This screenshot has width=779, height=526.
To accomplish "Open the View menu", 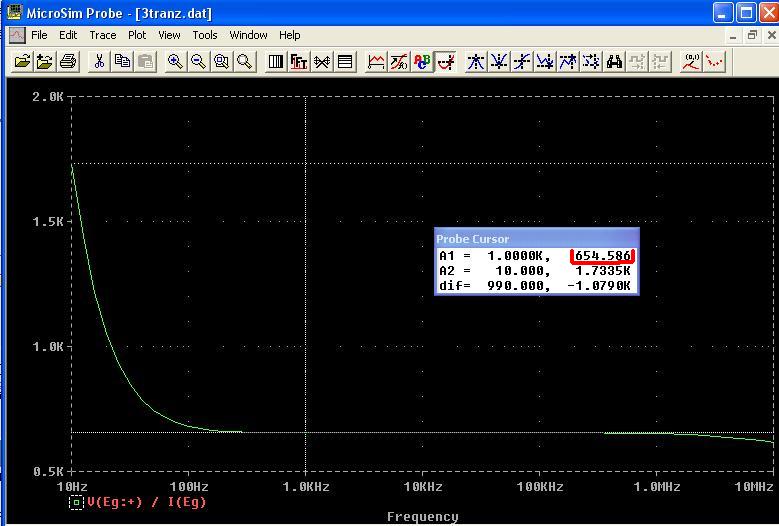I will pos(169,35).
